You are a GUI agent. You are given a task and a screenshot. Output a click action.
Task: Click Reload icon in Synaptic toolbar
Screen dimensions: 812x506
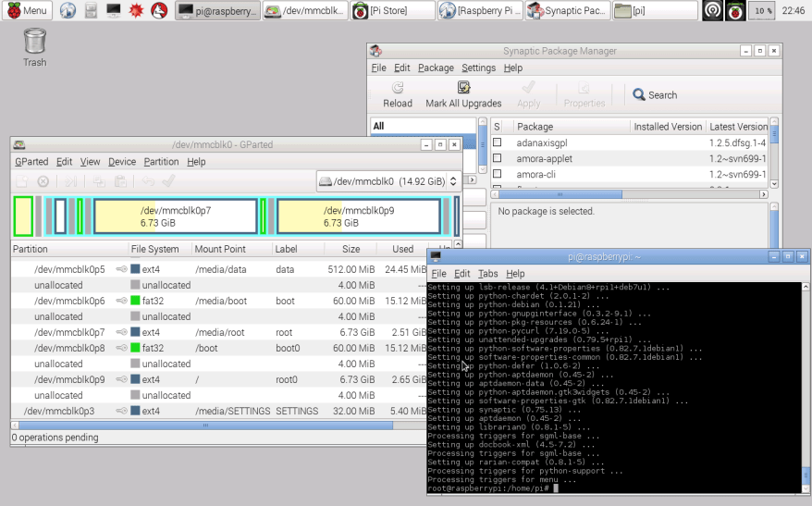[398, 94]
